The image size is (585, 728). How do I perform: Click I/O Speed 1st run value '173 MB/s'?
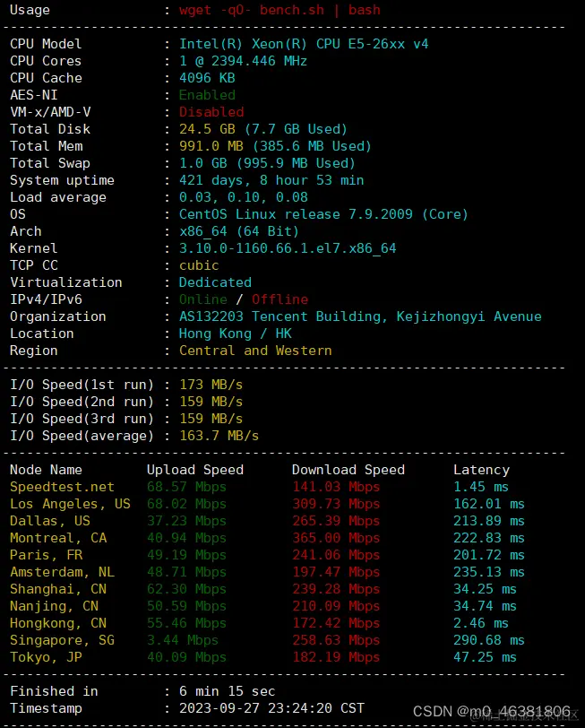pos(211,385)
